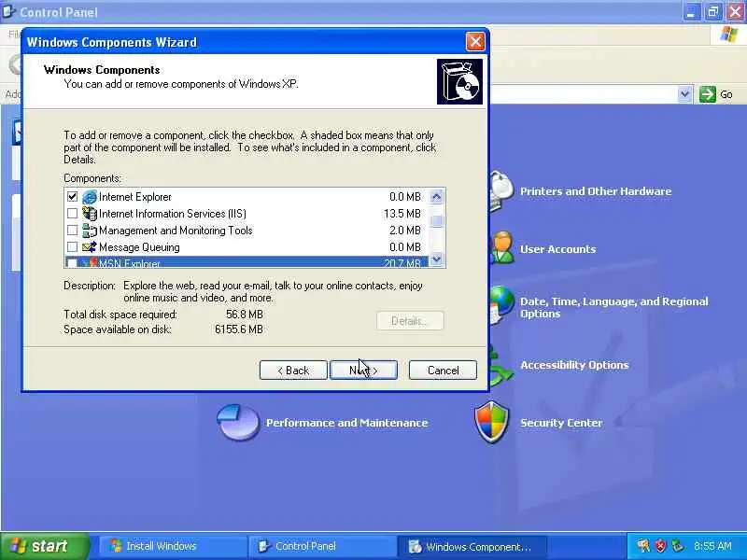The image size is (747, 560).
Task: Click the Message Queuing envelope icon
Action: pos(89,247)
